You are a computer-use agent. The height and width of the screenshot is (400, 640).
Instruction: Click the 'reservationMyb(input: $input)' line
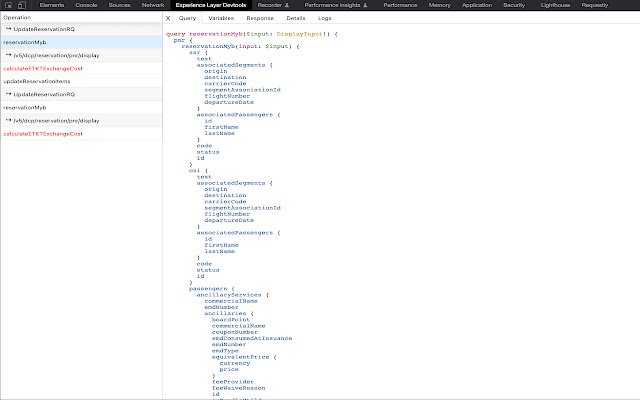240,46
